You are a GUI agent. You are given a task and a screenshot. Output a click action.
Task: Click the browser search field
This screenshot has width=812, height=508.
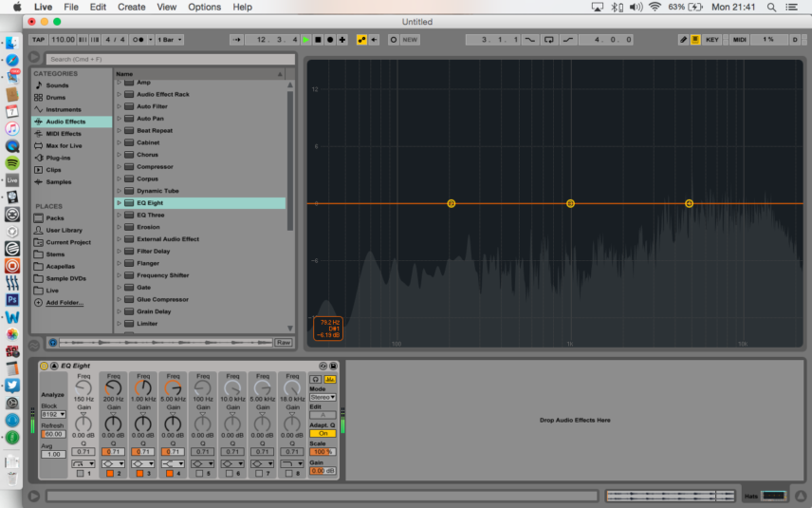(x=171, y=59)
